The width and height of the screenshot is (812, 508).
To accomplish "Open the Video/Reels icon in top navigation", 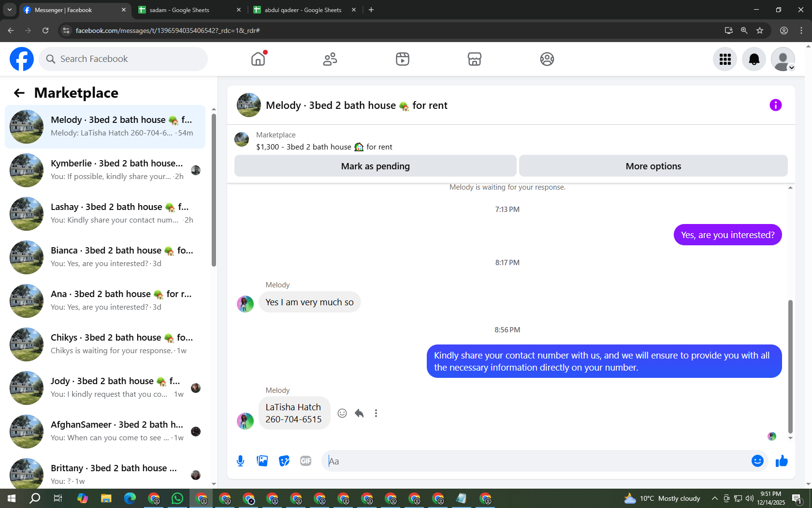I will (403, 59).
